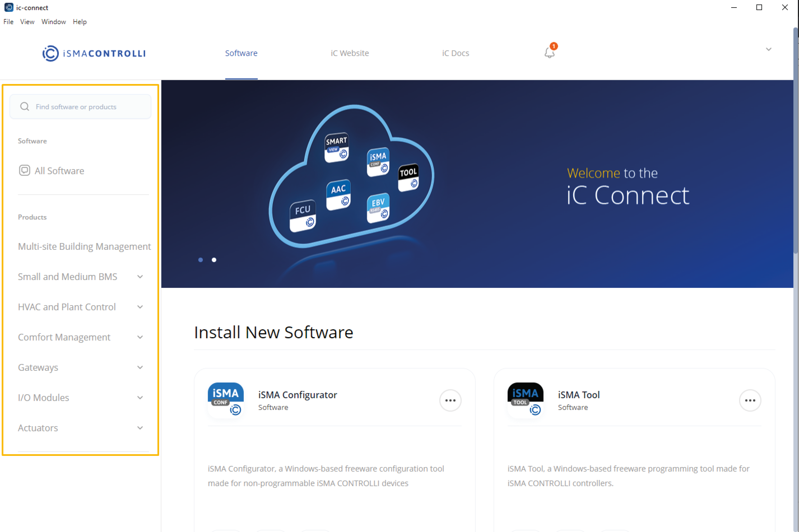The width and height of the screenshot is (799, 532).
Task: Open the Help menu
Action: tap(79, 22)
